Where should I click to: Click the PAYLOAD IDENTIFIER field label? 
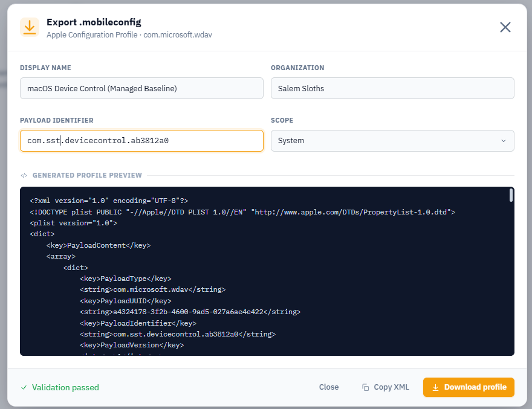tap(57, 120)
